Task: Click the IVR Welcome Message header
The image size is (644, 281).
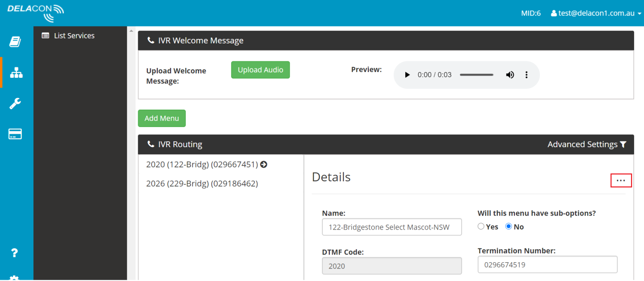Action: click(386, 41)
